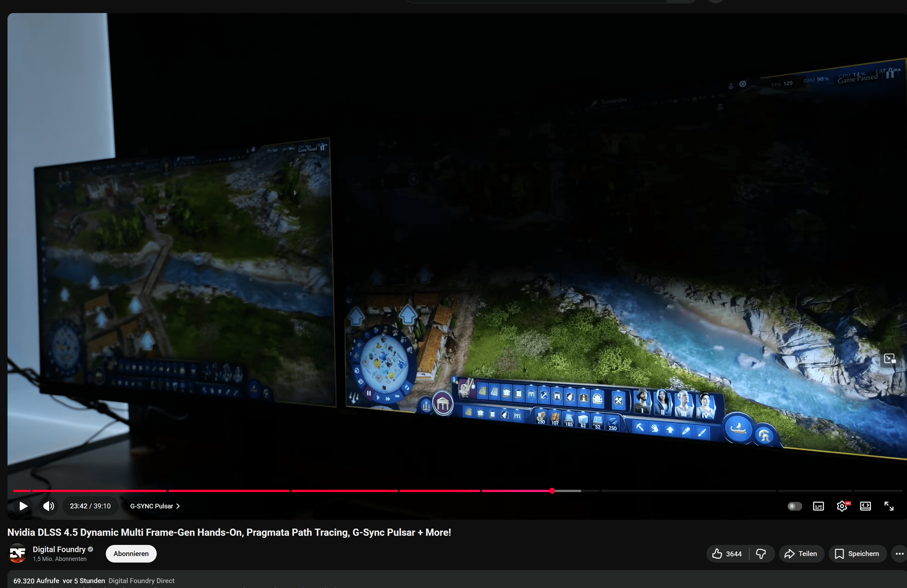Turn on subtitles/closed captions
The height and width of the screenshot is (588, 907).
tap(818, 506)
